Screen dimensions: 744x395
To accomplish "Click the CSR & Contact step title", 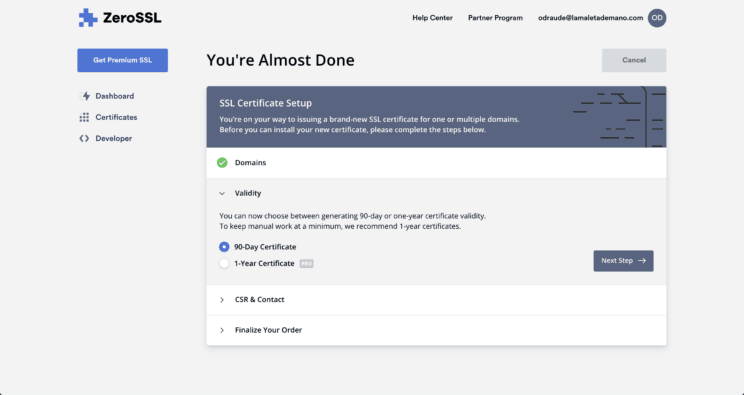I will (x=260, y=300).
